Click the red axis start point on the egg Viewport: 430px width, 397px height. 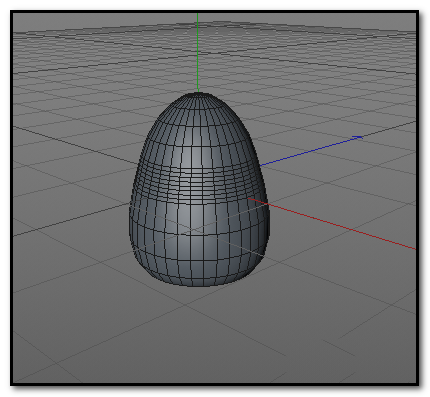[249, 198]
